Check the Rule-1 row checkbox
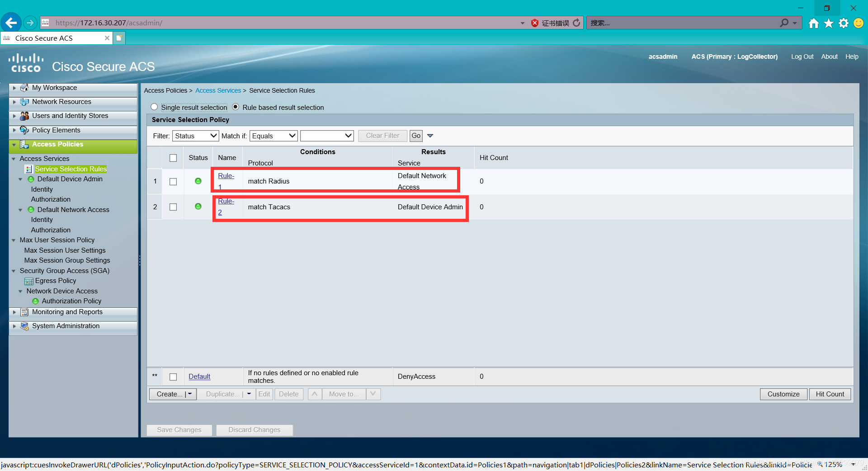Viewport: 868px width, 471px height. tap(173, 181)
